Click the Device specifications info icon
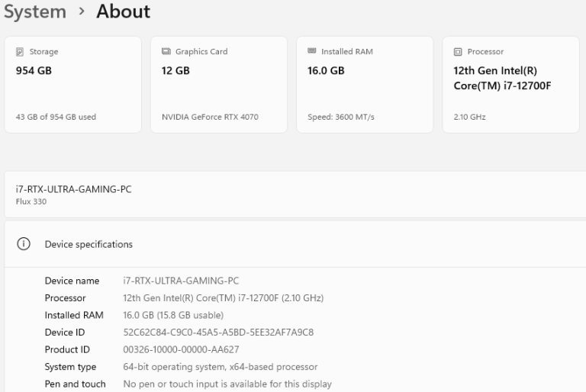The height and width of the screenshot is (392, 586). point(24,245)
